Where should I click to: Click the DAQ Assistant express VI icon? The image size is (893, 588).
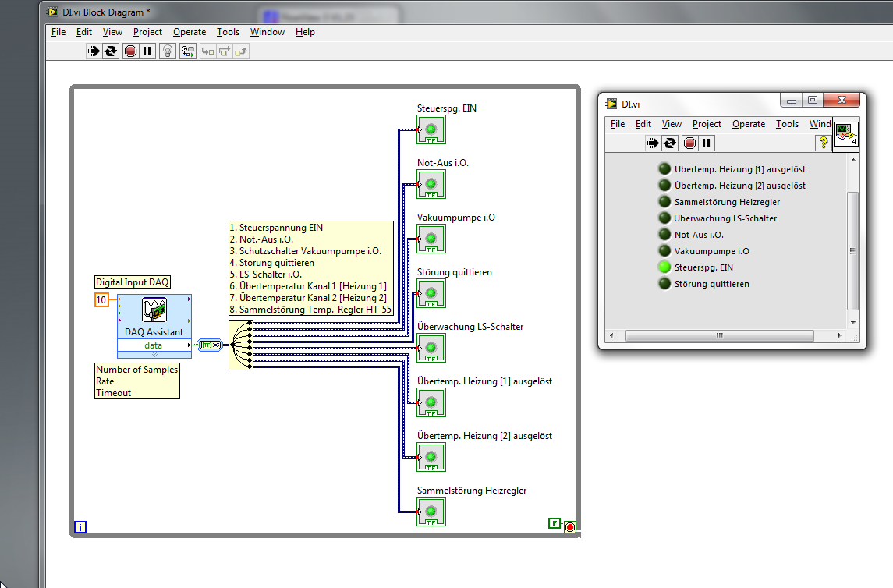(x=154, y=310)
